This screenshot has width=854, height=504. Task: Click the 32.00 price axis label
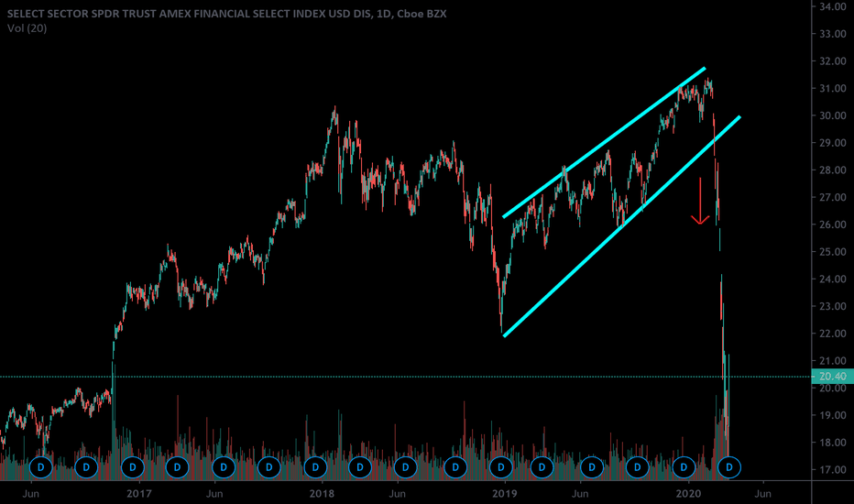(833, 61)
